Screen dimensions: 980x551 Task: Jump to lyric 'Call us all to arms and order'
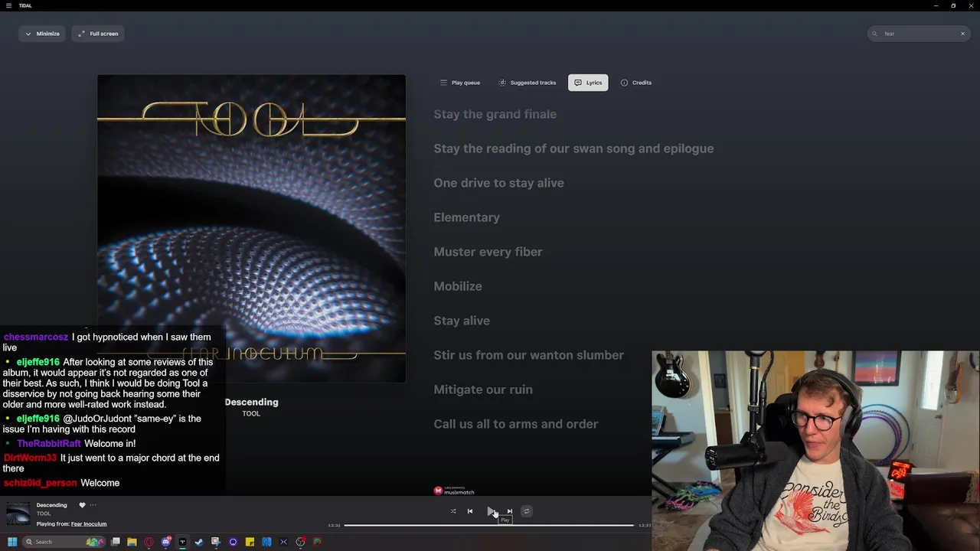click(516, 424)
